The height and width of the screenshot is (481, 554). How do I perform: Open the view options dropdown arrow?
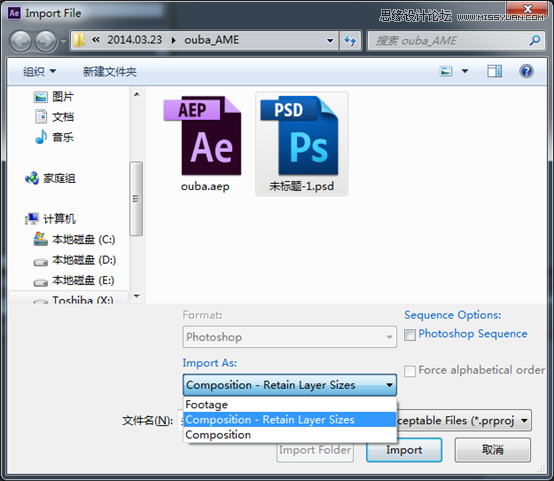pyautogui.click(x=465, y=71)
